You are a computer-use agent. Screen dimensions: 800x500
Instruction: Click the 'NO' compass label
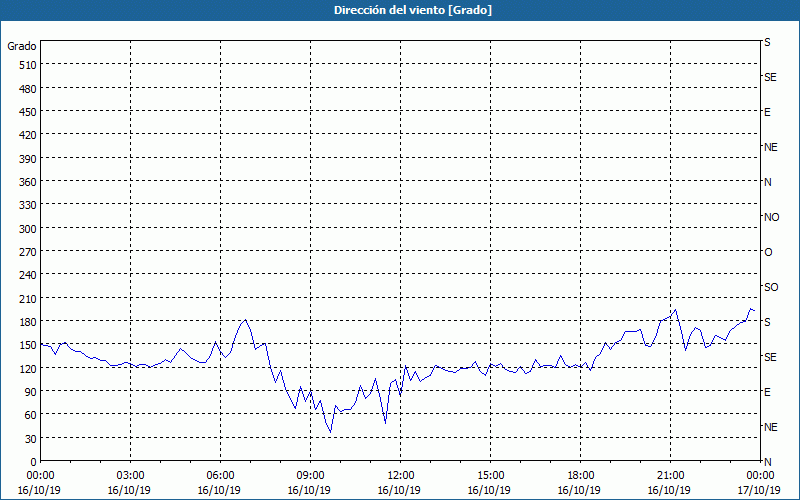pyautogui.click(x=771, y=217)
